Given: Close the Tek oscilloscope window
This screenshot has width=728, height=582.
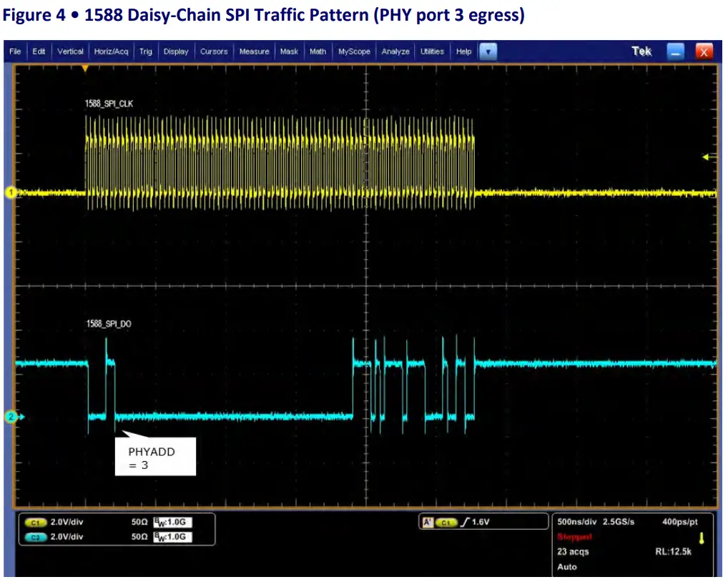Looking at the screenshot, I should [704, 51].
